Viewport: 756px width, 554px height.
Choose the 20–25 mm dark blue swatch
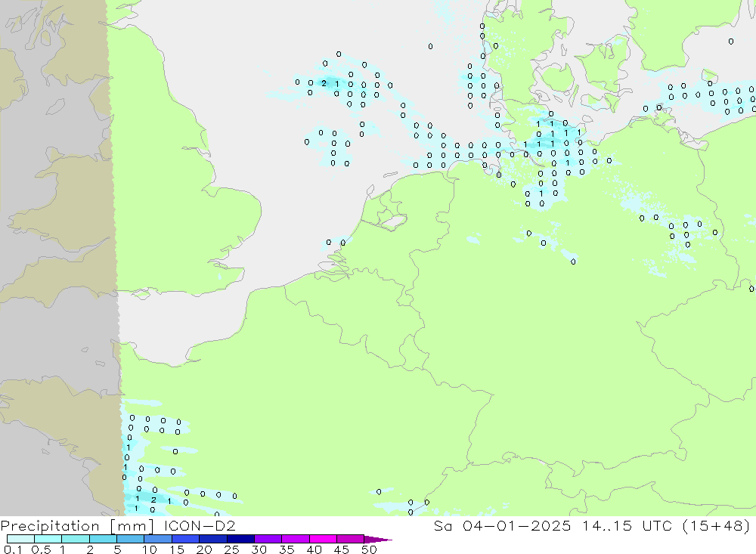pos(213,539)
